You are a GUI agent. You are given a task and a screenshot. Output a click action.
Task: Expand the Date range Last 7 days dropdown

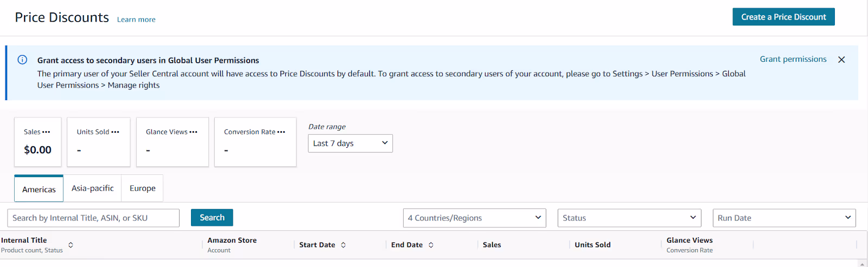(x=350, y=144)
